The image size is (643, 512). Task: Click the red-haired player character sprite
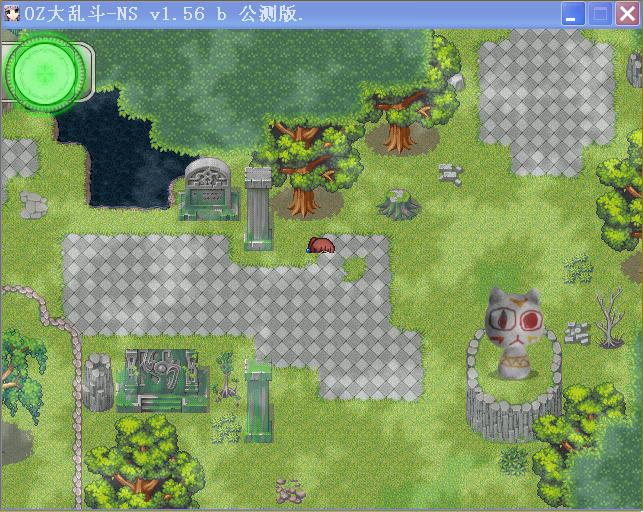click(x=321, y=245)
